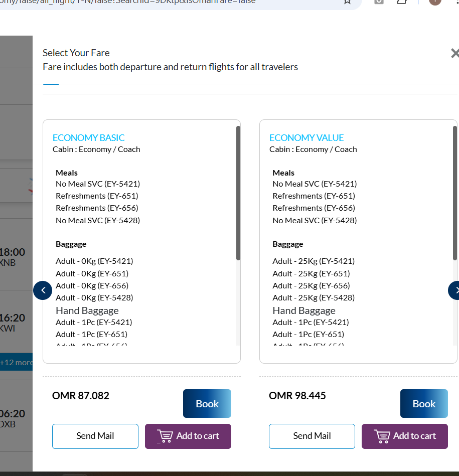Send Mail for Economy Value fare
The width and height of the screenshot is (459, 476).
pos(312,436)
